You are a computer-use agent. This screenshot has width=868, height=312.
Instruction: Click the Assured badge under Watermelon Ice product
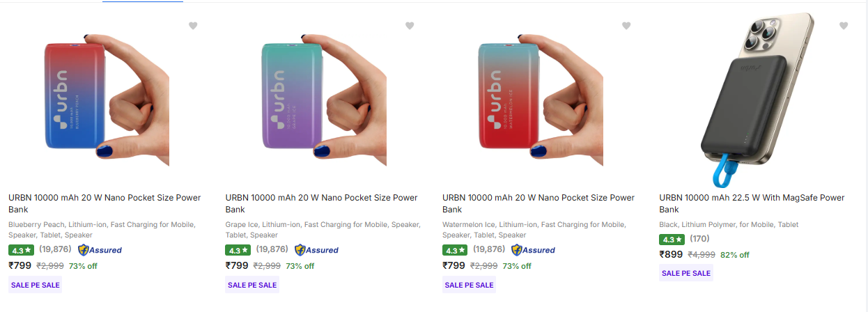pyautogui.click(x=533, y=250)
